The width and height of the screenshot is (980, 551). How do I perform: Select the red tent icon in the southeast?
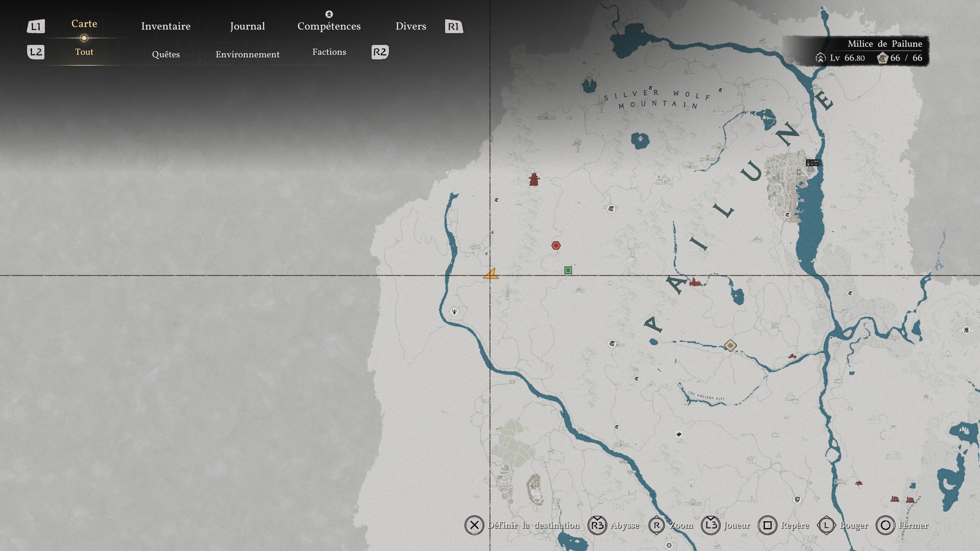pos(859,483)
